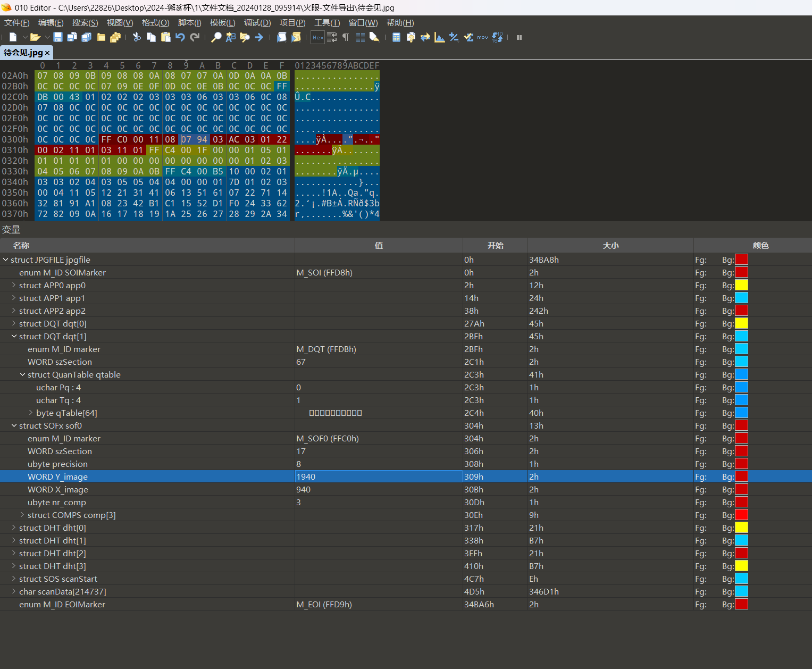The width and height of the screenshot is (812, 669).
Task: Toggle whitespace display with the pilcrow icon
Action: pos(346,37)
